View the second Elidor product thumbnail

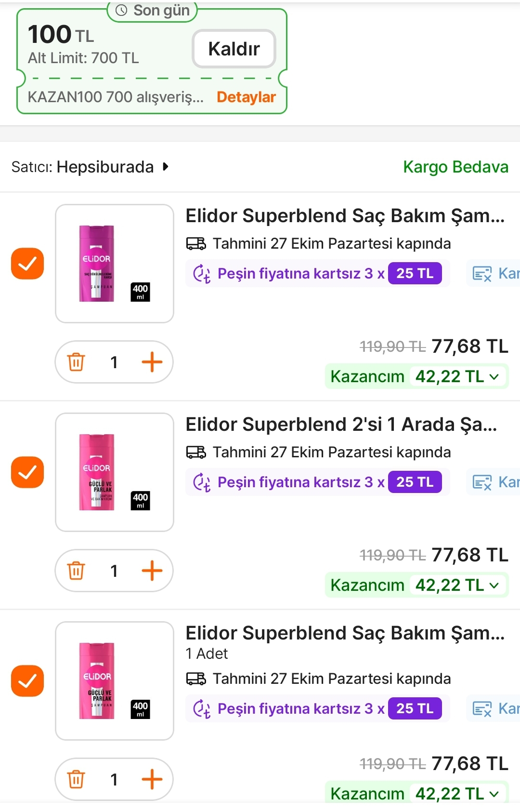(x=115, y=472)
